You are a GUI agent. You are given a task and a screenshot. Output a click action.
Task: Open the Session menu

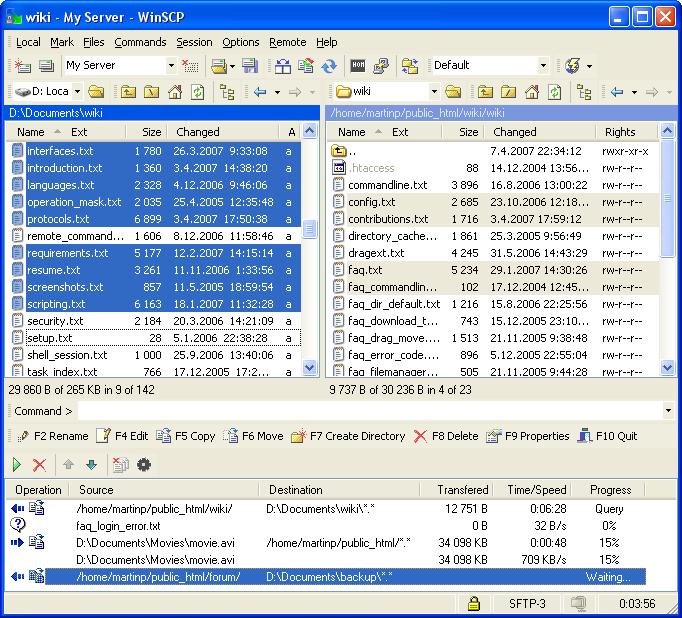[194, 42]
